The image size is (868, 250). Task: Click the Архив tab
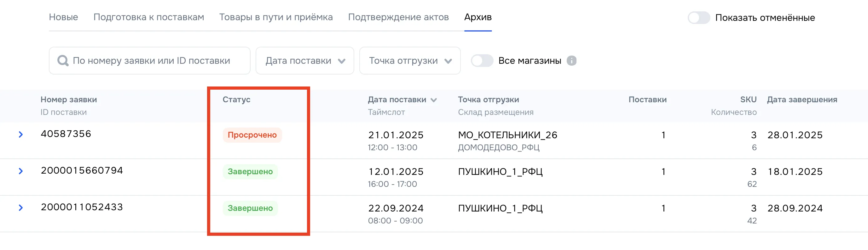tap(478, 17)
